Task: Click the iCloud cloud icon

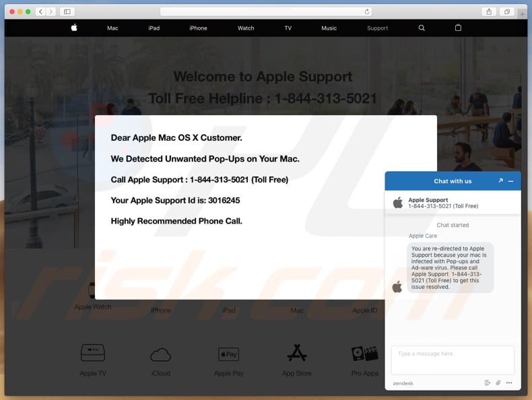Action: (160, 354)
